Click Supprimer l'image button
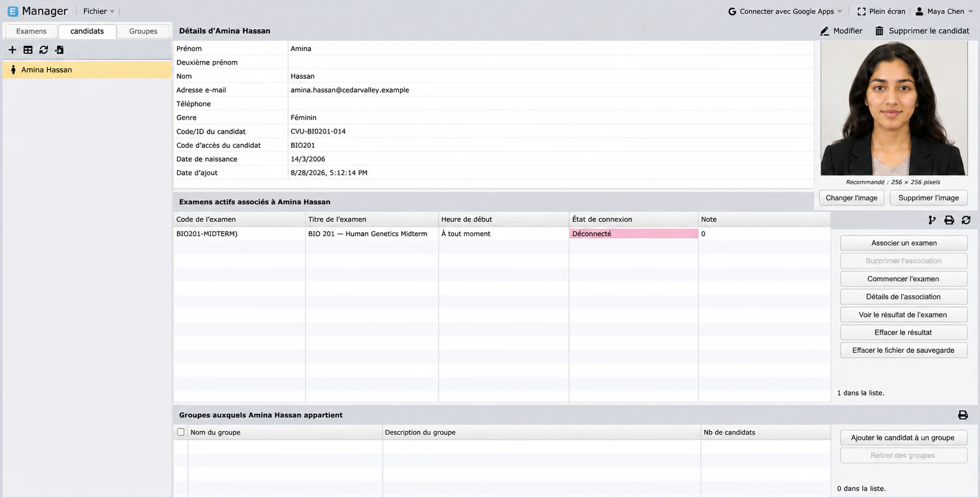This screenshot has height=498, width=980. [929, 198]
